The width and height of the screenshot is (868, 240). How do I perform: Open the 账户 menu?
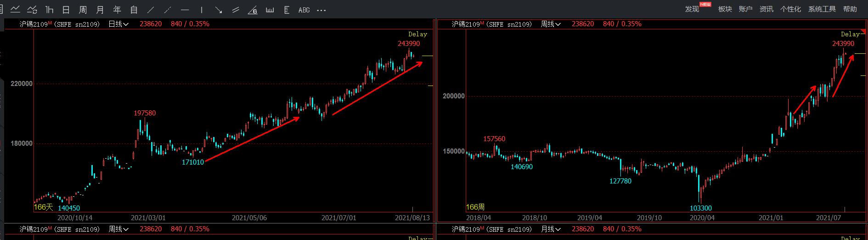point(746,9)
